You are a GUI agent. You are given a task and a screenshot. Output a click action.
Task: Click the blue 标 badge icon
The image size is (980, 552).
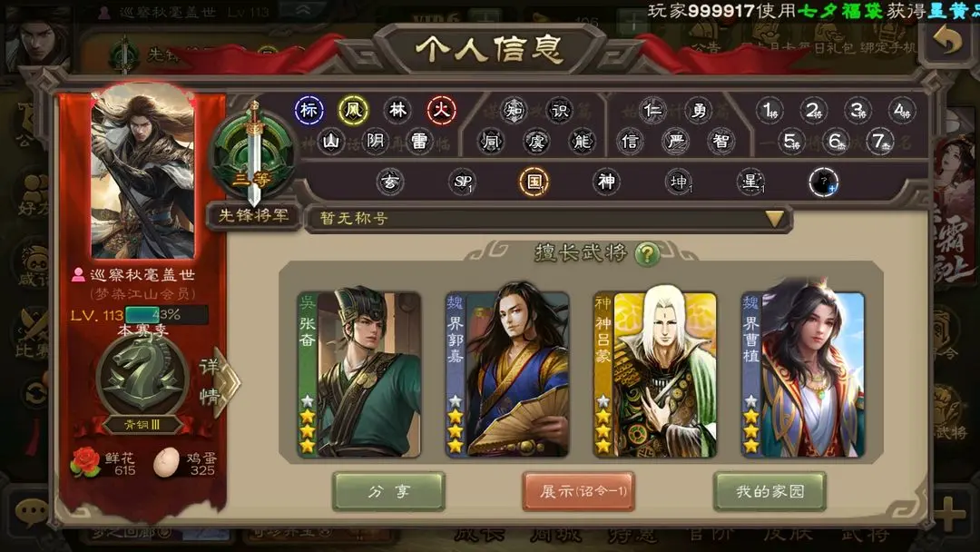[x=309, y=111]
